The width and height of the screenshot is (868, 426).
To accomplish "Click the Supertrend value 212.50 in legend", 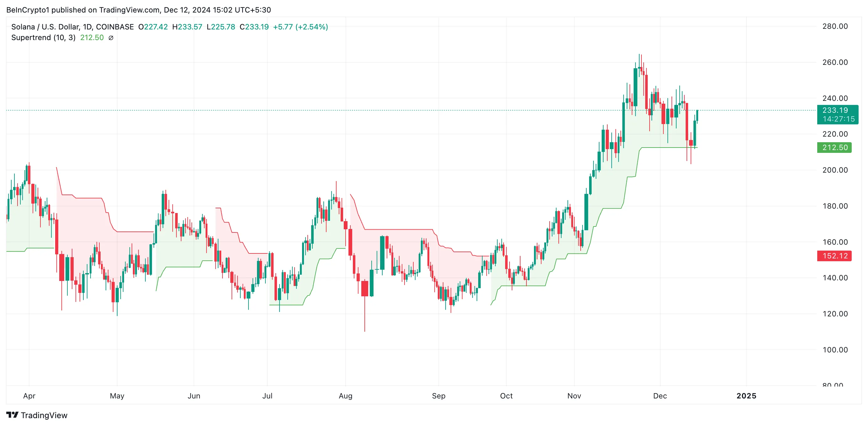I will click(92, 37).
